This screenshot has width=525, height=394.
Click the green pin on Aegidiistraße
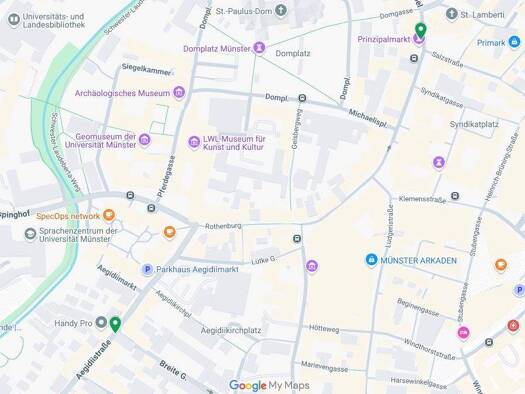point(115,324)
